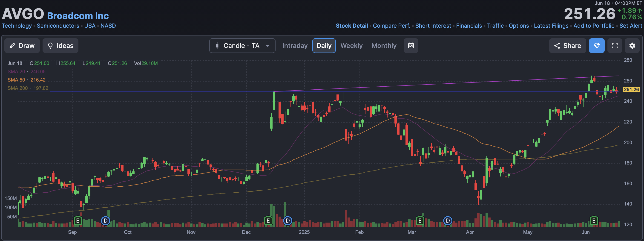
Task: Click the Broadcom Inc company name
Action: pos(78,16)
